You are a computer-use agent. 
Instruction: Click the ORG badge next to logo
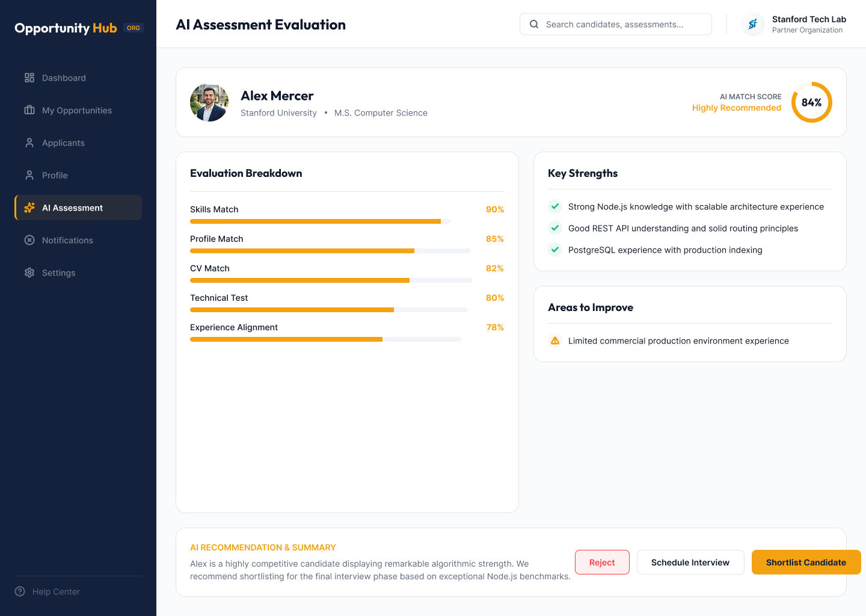click(134, 28)
